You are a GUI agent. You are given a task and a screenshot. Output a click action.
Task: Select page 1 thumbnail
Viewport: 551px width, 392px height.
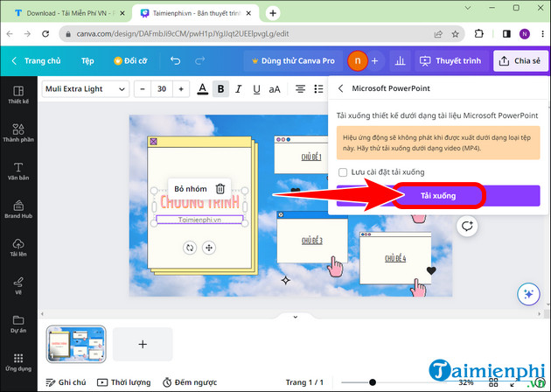click(x=76, y=344)
